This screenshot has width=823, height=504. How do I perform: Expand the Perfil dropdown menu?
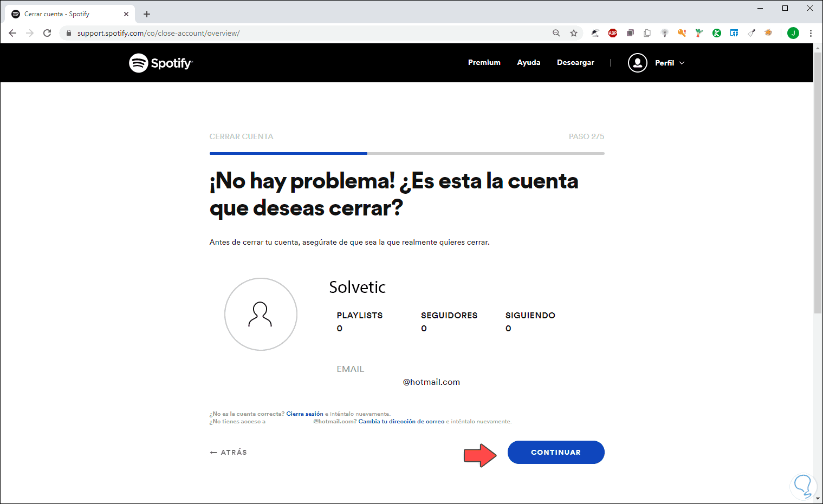[x=670, y=63]
